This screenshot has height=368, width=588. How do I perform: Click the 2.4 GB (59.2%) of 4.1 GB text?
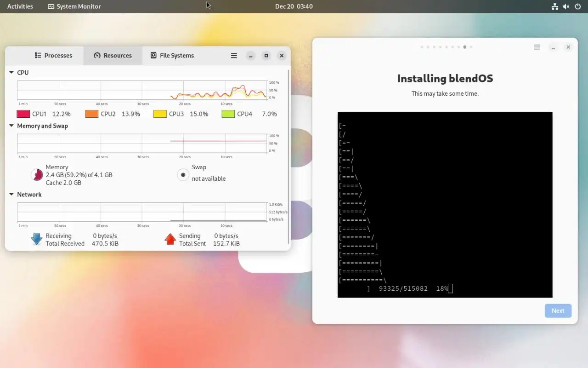(79, 175)
